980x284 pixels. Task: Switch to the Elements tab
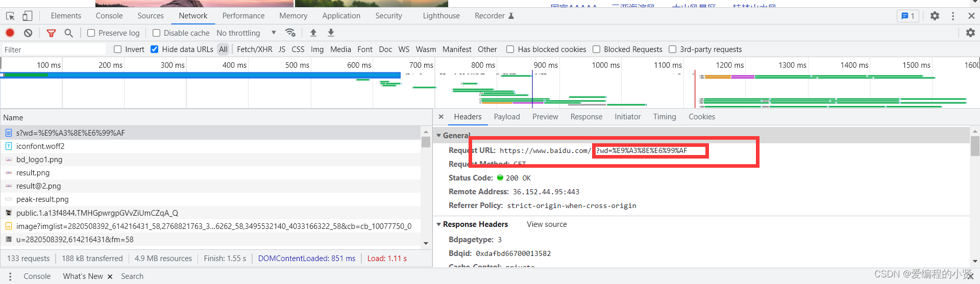click(x=66, y=16)
